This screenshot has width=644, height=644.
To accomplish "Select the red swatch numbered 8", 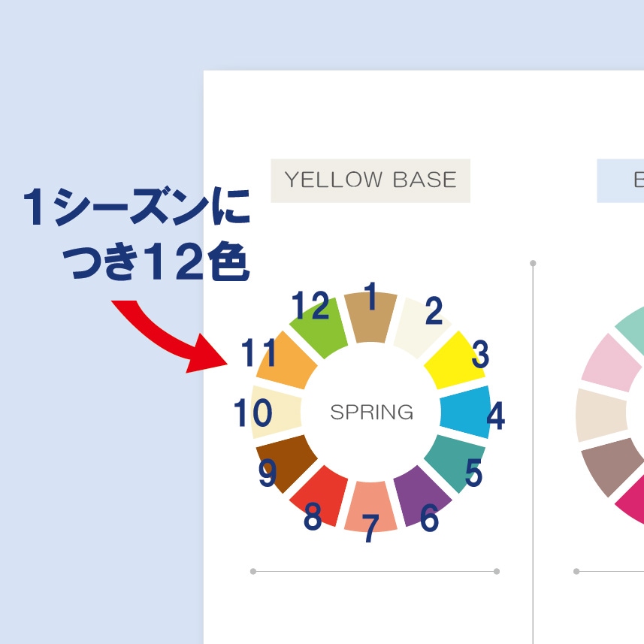I will click(322, 492).
